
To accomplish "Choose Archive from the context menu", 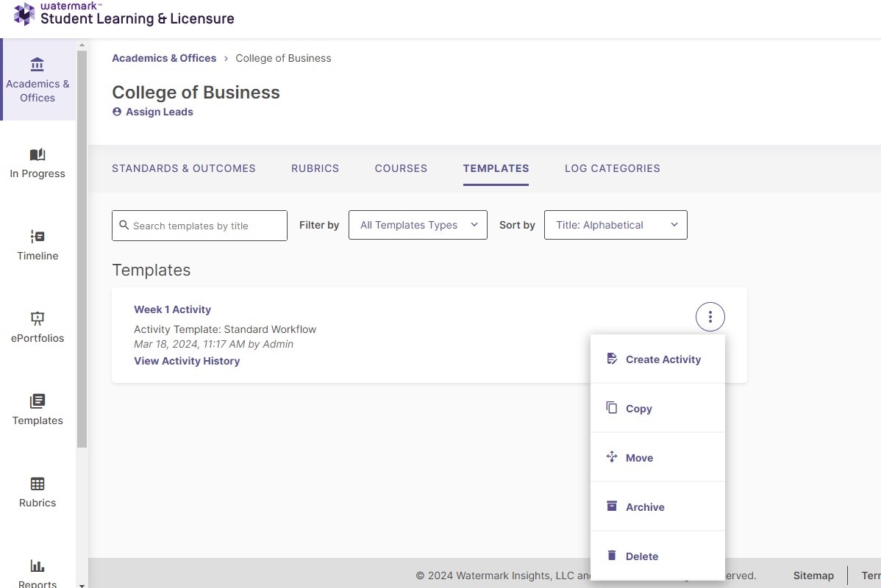I will [657, 506].
